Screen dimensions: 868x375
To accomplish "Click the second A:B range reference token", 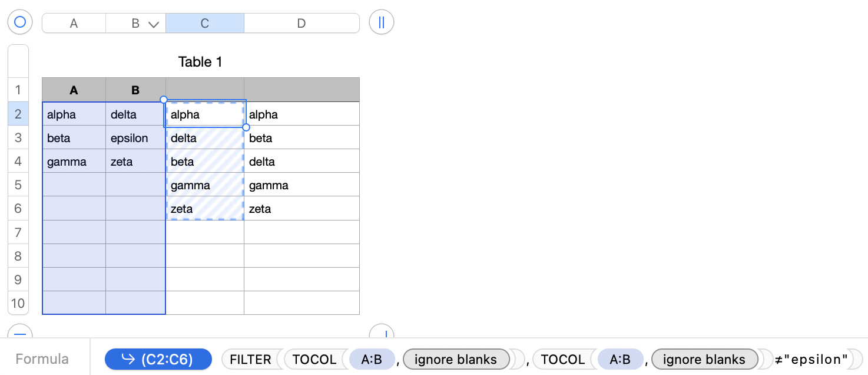I will point(620,359).
